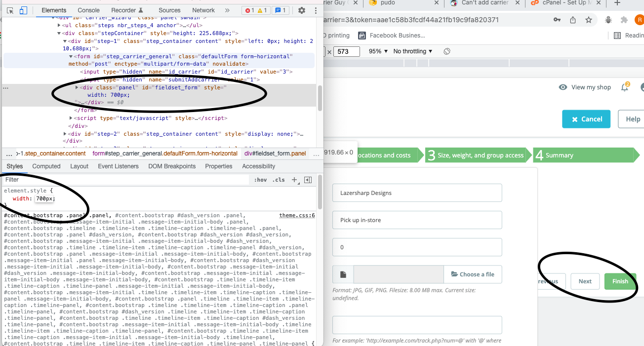Close the pudo browser tab
This screenshot has height=346, width=644.
point(436,3)
